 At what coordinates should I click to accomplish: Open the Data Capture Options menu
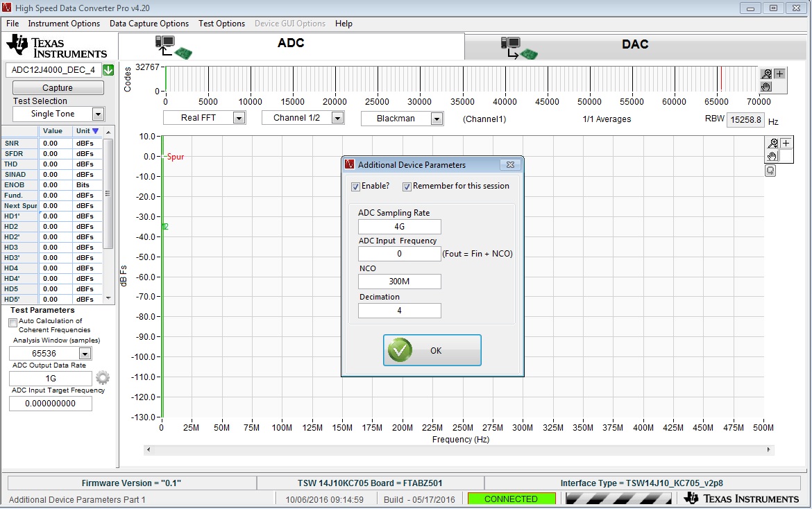point(149,24)
